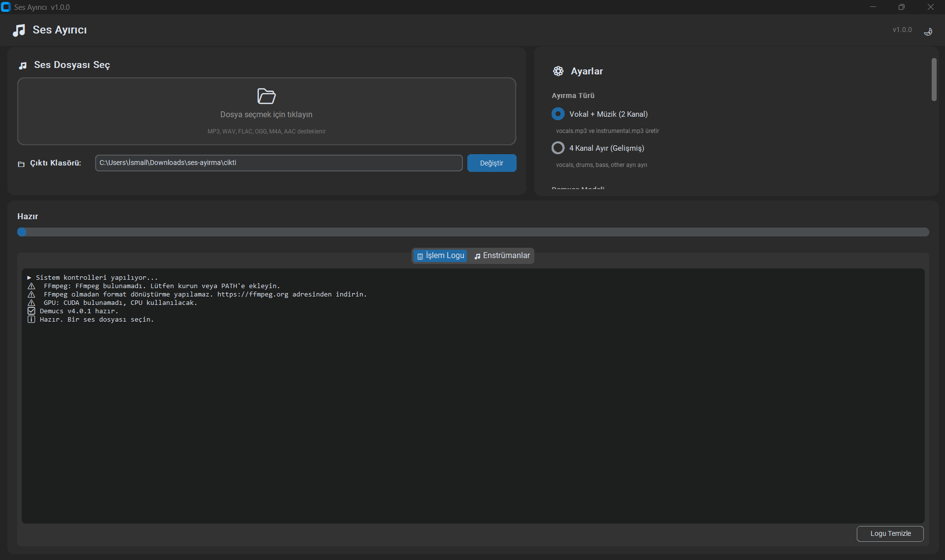945x560 pixels.
Task: Restore down the Ses Ayırıcı window
Action: click(901, 7)
